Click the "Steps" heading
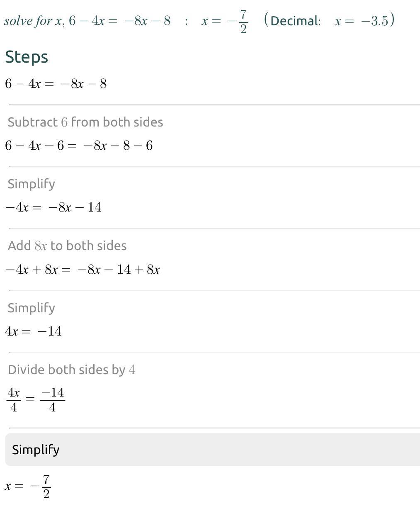This screenshot has height=511, width=420. pos(27,57)
